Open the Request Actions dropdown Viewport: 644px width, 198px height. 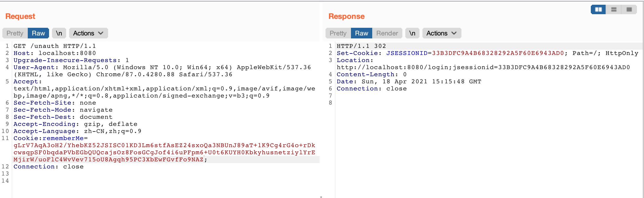pos(88,33)
